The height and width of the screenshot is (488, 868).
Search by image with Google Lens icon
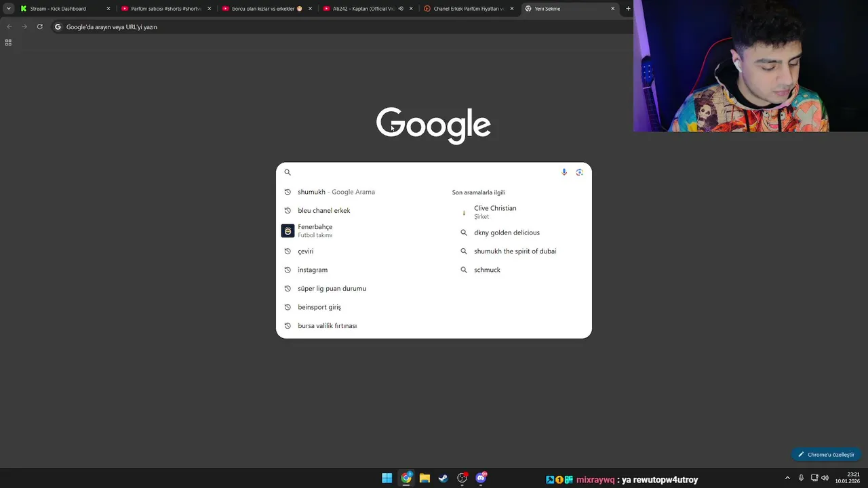(580, 172)
